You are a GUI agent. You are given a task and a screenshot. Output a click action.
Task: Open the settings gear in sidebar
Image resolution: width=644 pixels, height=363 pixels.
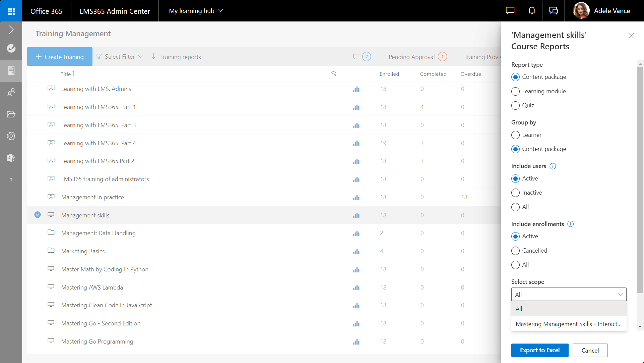point(11,136)
